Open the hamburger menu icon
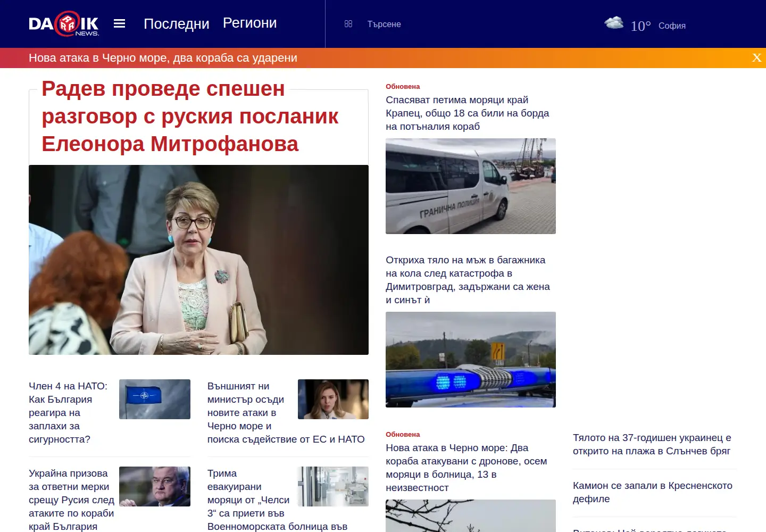This screenshot has width=766, height=532. 120,23
